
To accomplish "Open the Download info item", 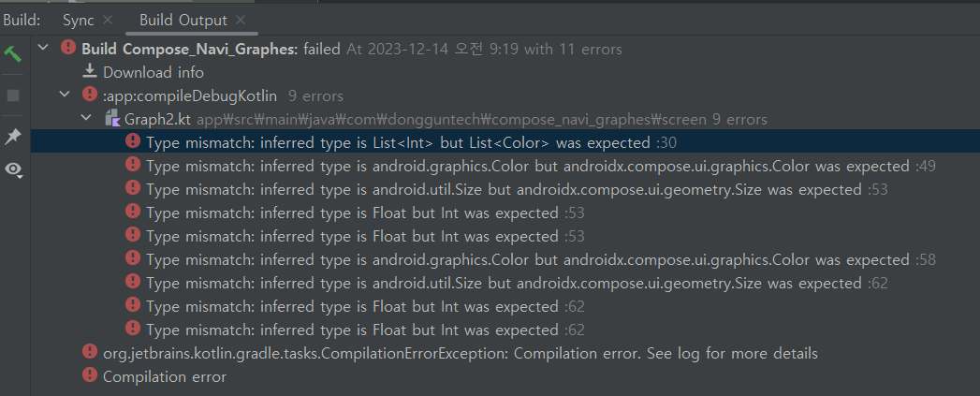I will (153, 72).
